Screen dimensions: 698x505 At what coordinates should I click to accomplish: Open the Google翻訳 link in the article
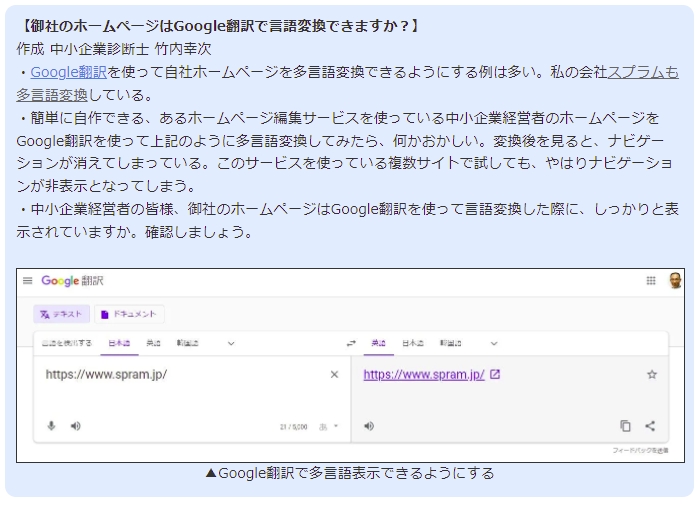pyautogui.click(x=69, y=72)
